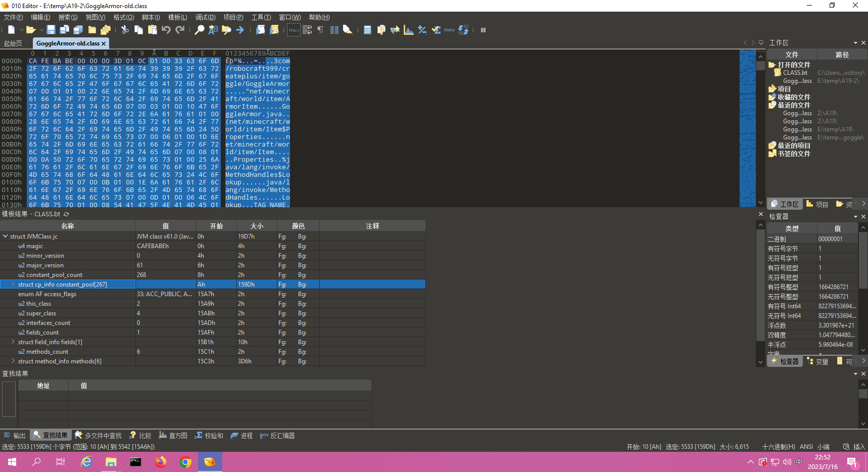Open Firefox from the Windows taskbar
Image resolution: width=868 pixels, height=472 pixels.
coord(161,462)
